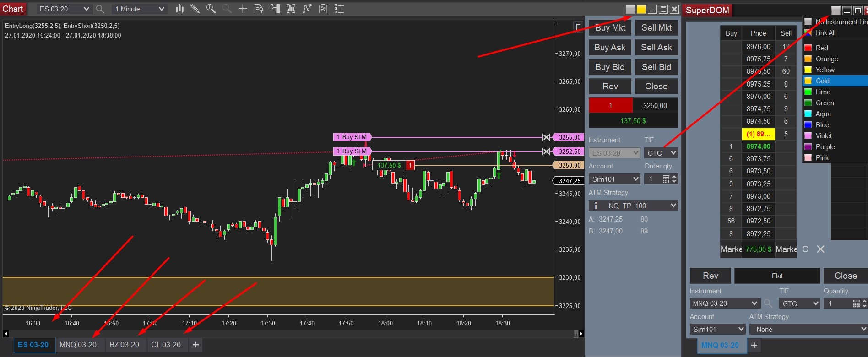Screen dimensions: 868x357
Task: Open the instrument search magnifier in Chart toolbar
Action: click(x=100, y=9)
